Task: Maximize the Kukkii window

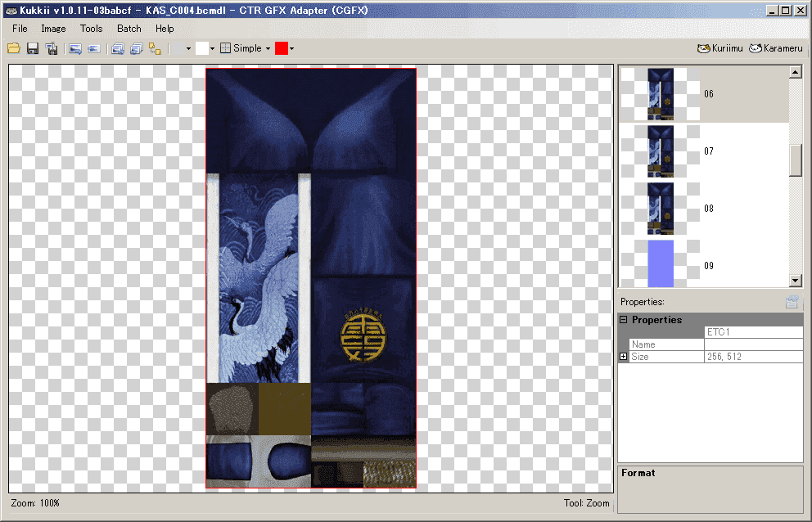Action: (786, 11)
